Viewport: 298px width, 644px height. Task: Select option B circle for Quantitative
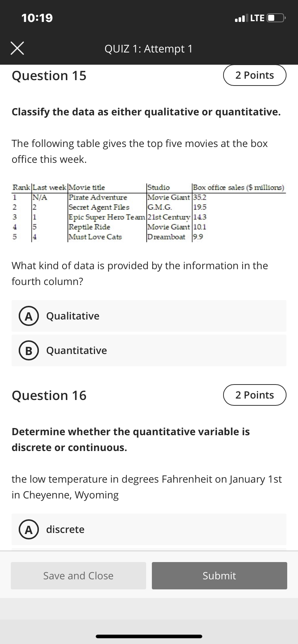[x=26, y=350]
